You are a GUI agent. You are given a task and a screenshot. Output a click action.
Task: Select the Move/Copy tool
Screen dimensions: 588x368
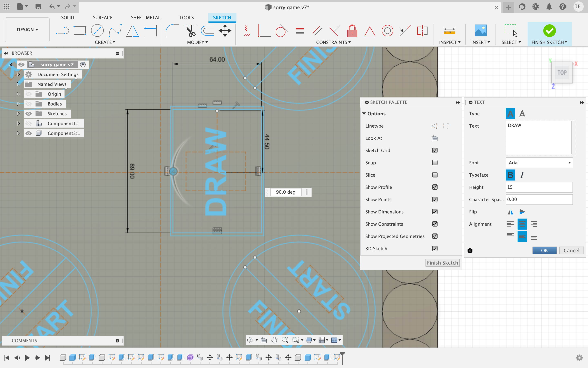click(x=225, y=31)
